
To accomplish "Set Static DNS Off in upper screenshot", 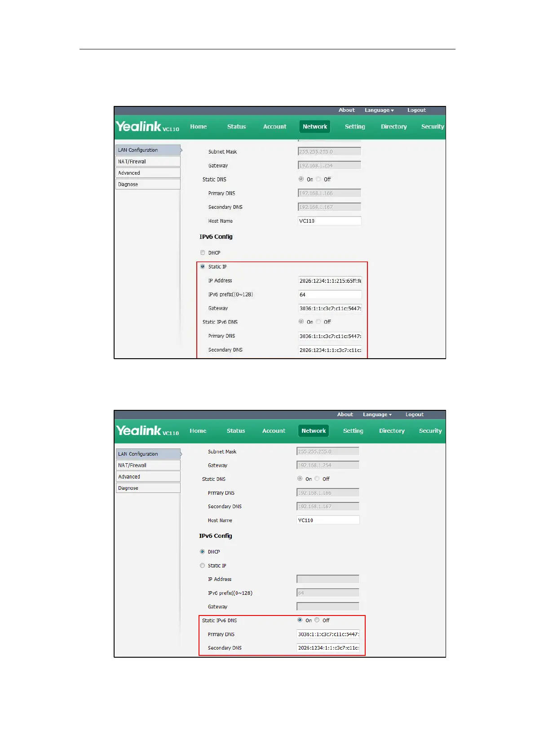I will [x=318, y=179].
